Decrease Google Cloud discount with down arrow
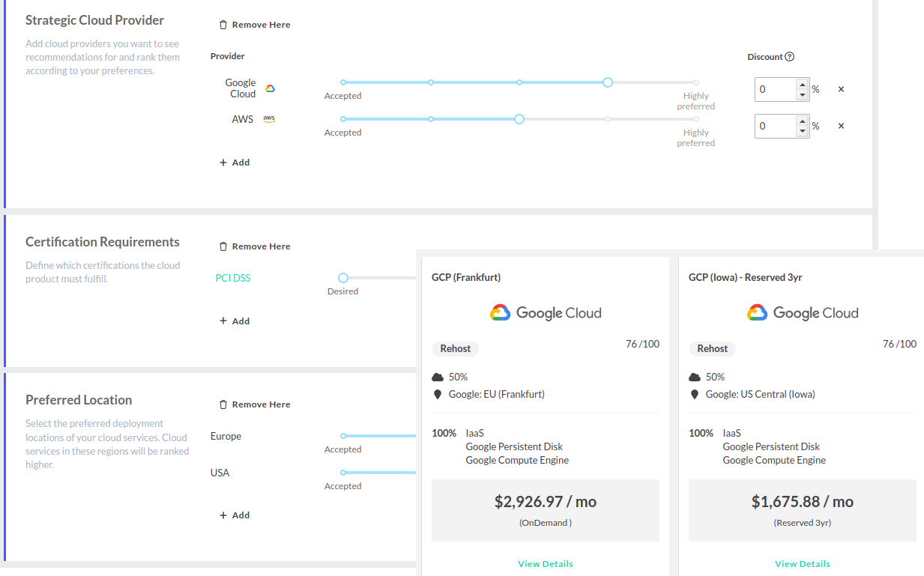 click(x=803, y=94)
